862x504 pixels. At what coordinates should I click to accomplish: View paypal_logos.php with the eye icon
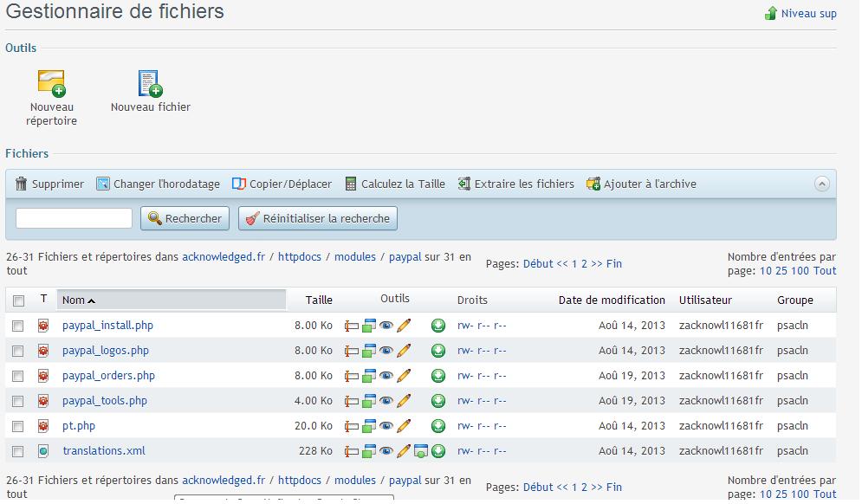click(x=386, y=351)
